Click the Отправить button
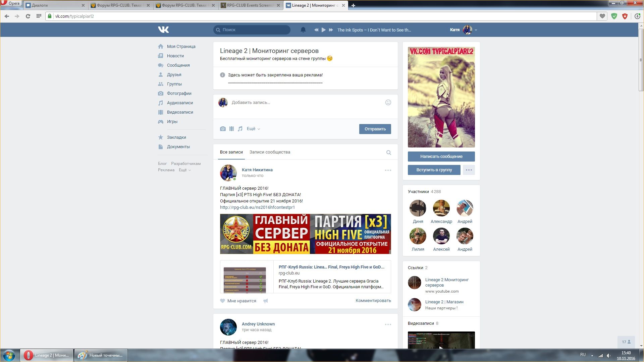Viewport: 644px width, 362px height. (375, 129)
